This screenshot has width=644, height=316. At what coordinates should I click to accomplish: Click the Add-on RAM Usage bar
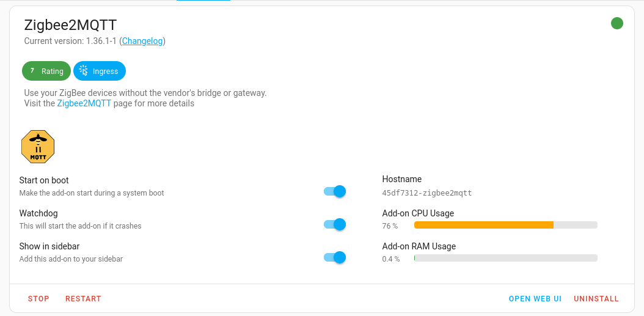click(505, 258)
